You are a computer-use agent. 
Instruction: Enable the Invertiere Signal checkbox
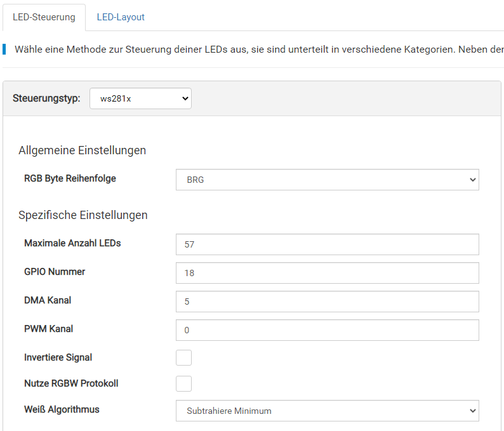tap(183, 357)
